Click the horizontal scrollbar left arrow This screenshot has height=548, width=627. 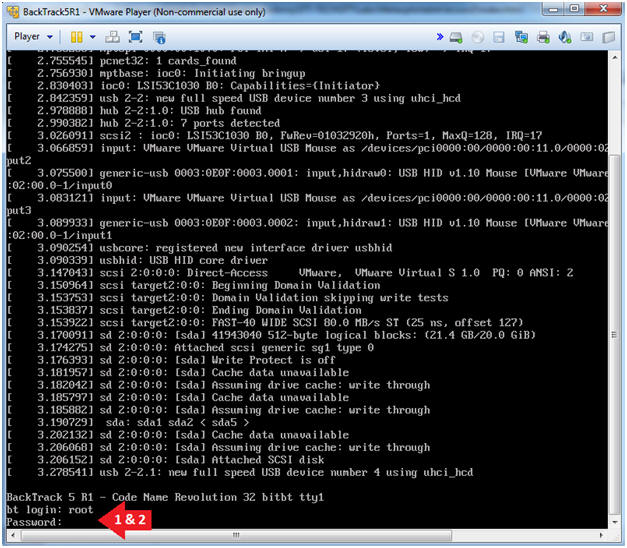(x=13, y=535)
